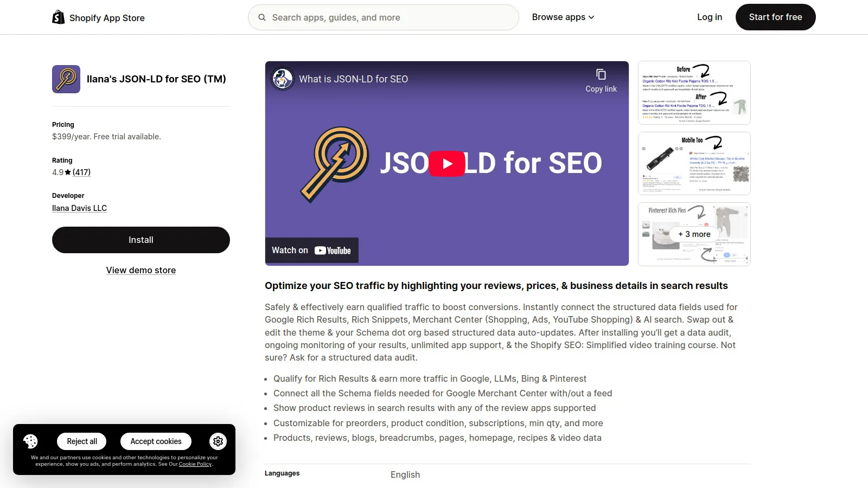Open the Mobile Too screenshot thumbnail
Image resolution: width=868 pixels, height=488 pixels.
coord(694,163)
